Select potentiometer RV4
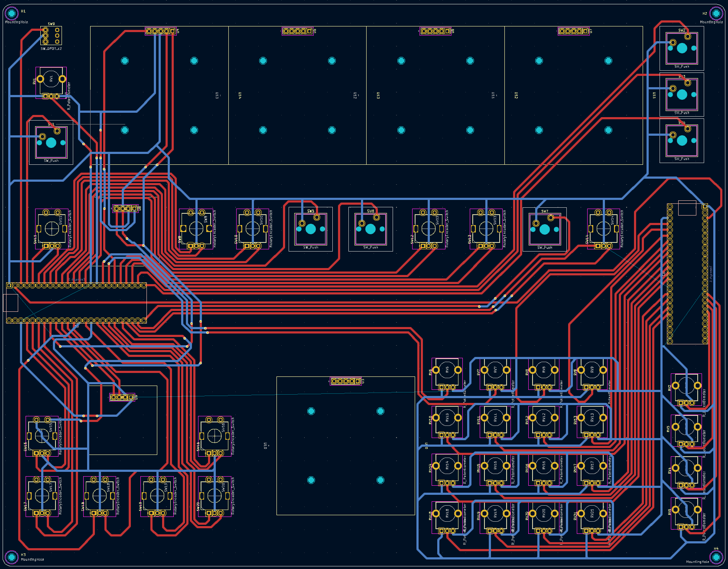Viewport: 728px width, 569px height. point(686,473)
